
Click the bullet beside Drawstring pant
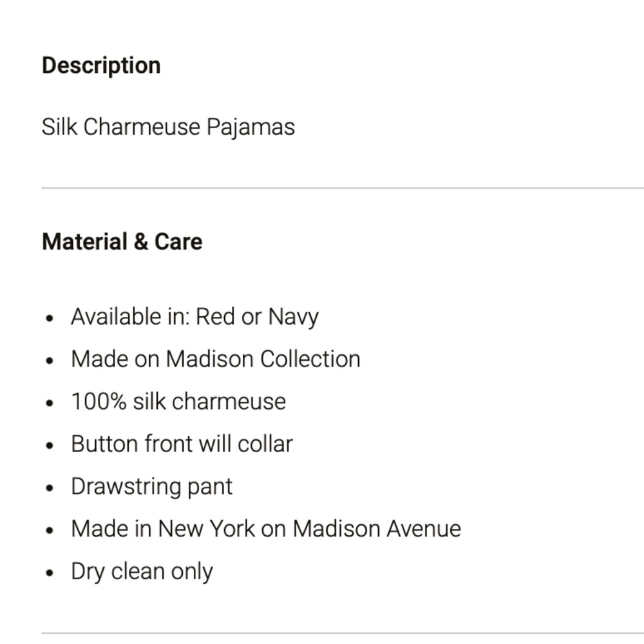point(50,488)
